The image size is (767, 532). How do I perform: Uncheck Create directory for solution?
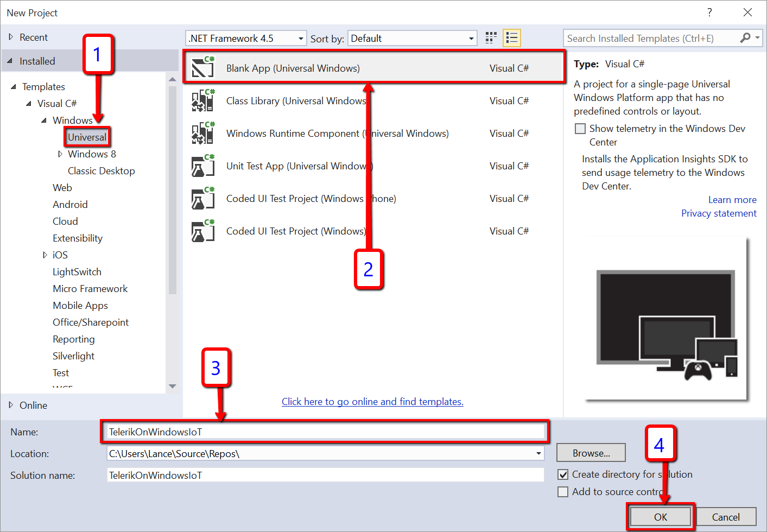click(563, 474)
